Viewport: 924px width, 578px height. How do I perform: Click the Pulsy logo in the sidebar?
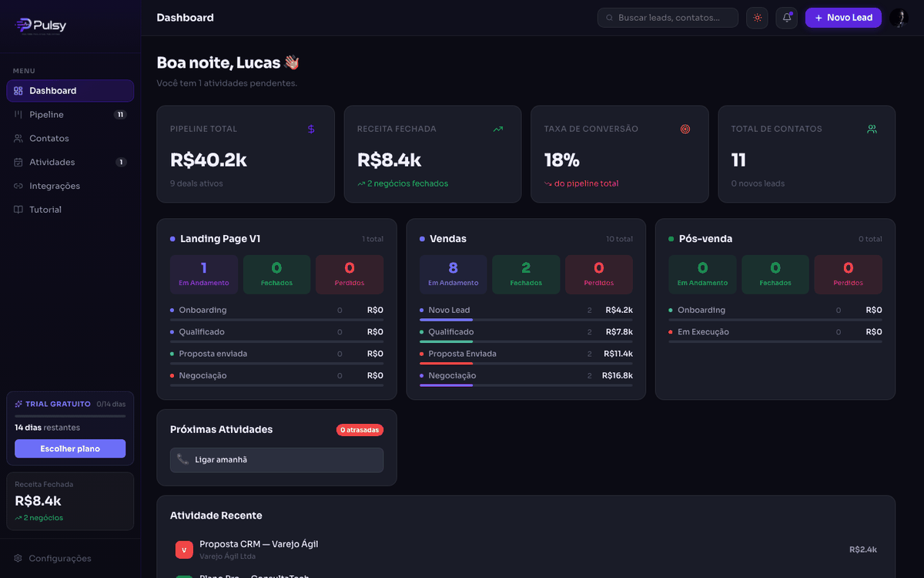pyautogui.click(x=40, y=25)
